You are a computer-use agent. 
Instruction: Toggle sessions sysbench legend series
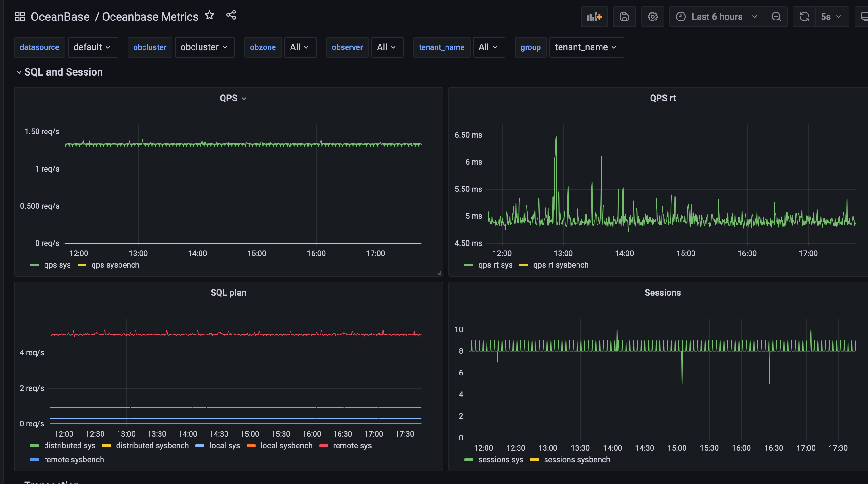[577, 460]
